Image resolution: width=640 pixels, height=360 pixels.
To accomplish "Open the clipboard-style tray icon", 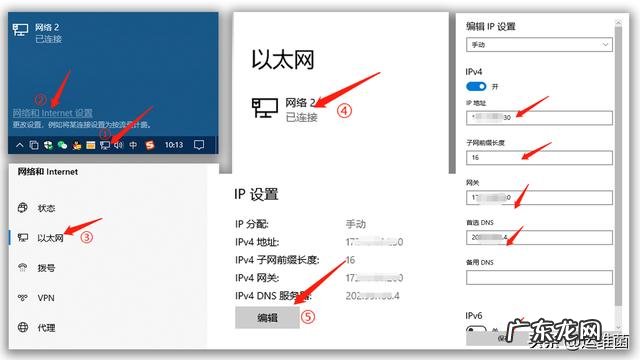I will click(34, 145).
